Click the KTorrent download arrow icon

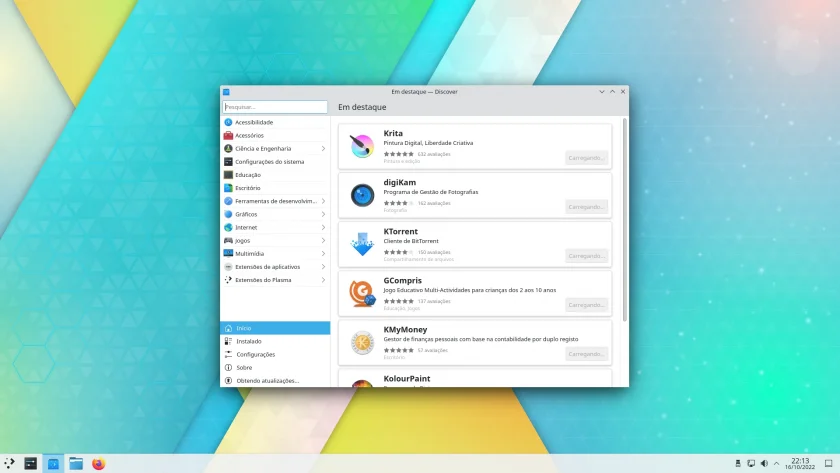[362, 244]
